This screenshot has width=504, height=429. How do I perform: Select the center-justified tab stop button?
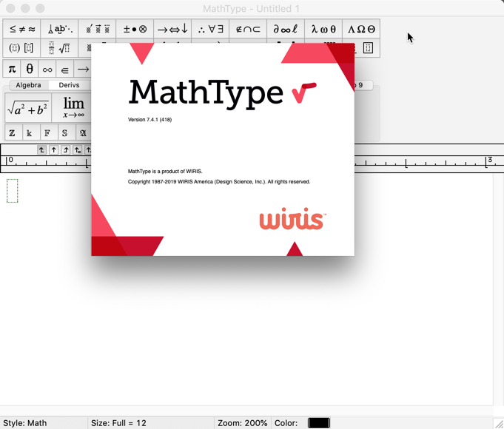click(x=54, y=149)
